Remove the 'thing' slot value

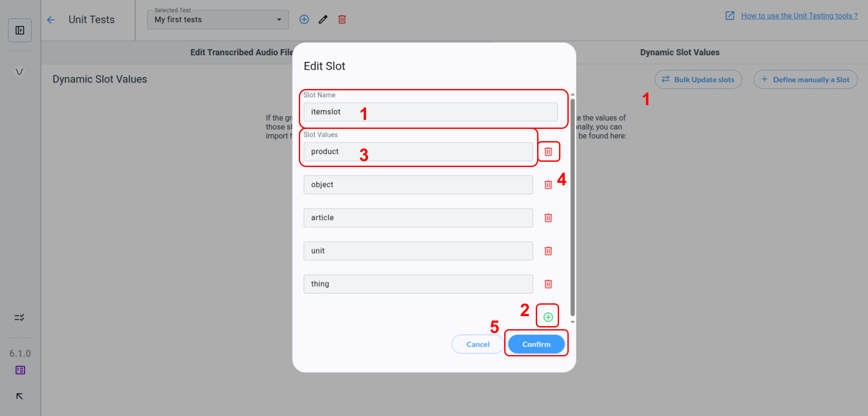(x=548, y=284)
